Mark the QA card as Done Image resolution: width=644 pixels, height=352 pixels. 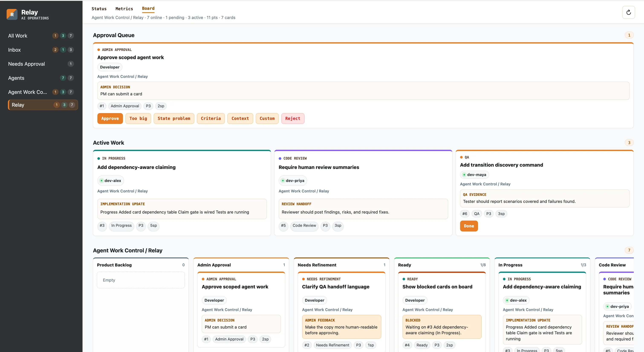469,226
